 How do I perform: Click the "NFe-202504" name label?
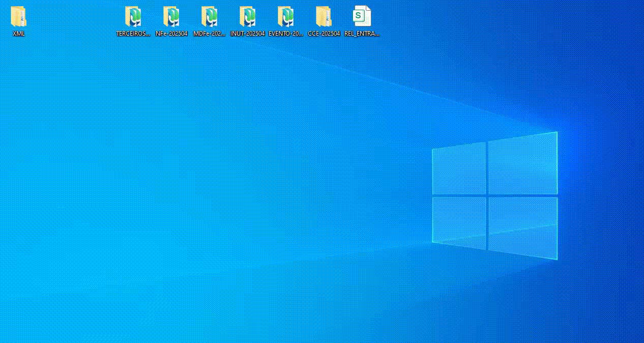click(x=171, y=34)
